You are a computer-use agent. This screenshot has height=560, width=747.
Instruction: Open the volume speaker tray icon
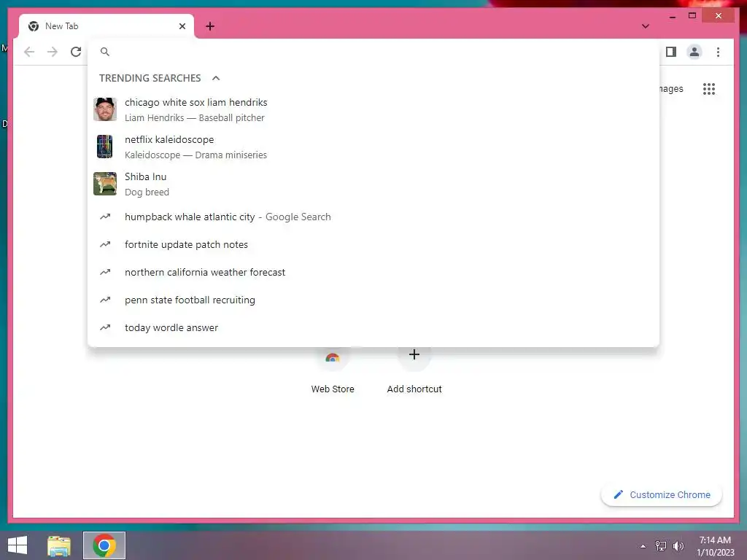(678, 546)
